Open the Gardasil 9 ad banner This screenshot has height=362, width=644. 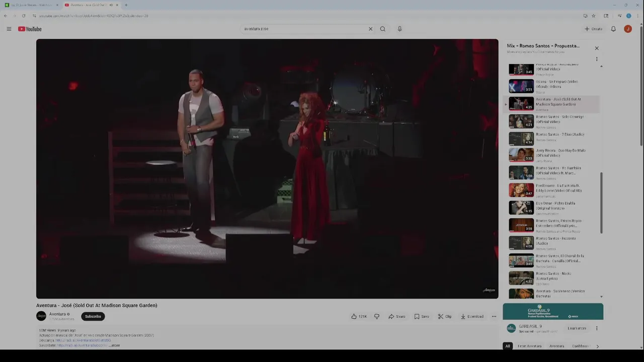[x=553, y=312]
